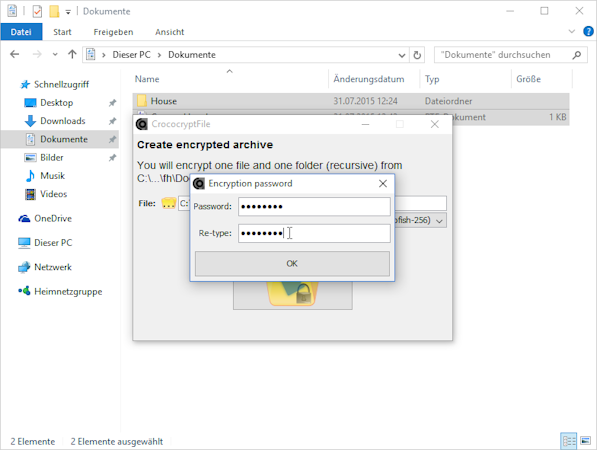Viewport: 597px width, 450px height.
Task: Click OK in Encryption password dialog
Action: (x=292, y=263)
